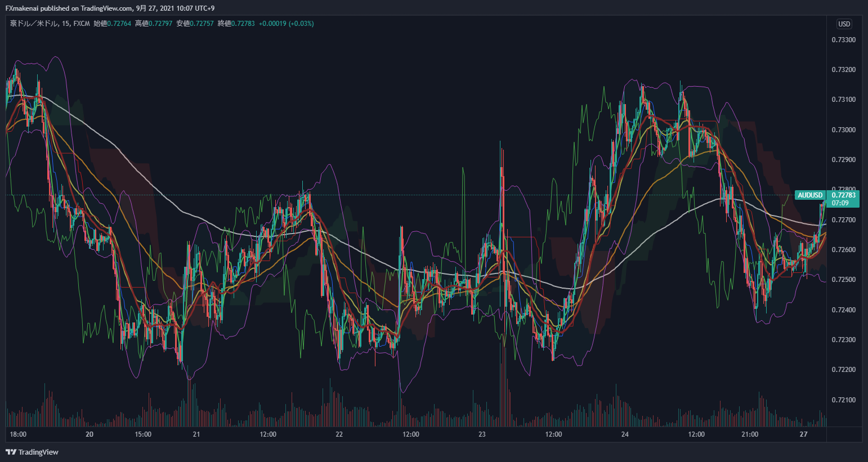Click the 終値 0.72783 close value
This screenshot has width=868, height=462.
pos(236,24)
